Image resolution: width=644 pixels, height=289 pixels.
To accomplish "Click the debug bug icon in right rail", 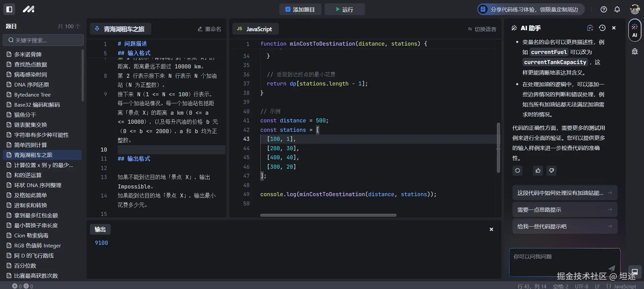I will coord(635,51).
